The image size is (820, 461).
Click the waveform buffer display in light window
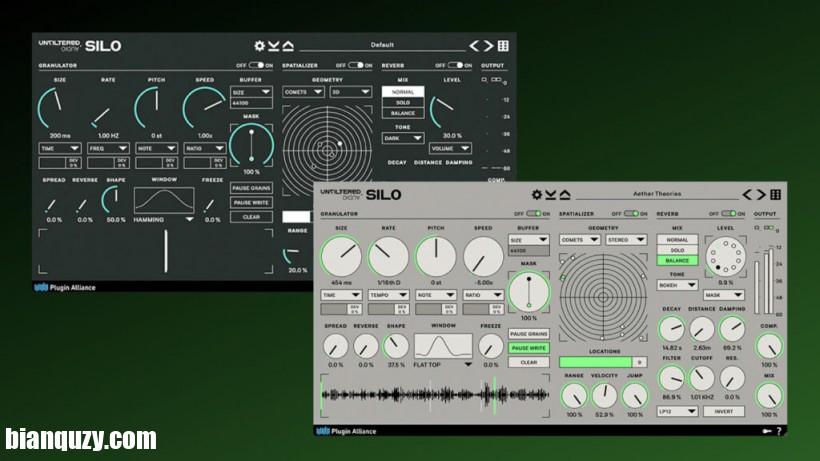pyautogui.click(x=435, y=396)
